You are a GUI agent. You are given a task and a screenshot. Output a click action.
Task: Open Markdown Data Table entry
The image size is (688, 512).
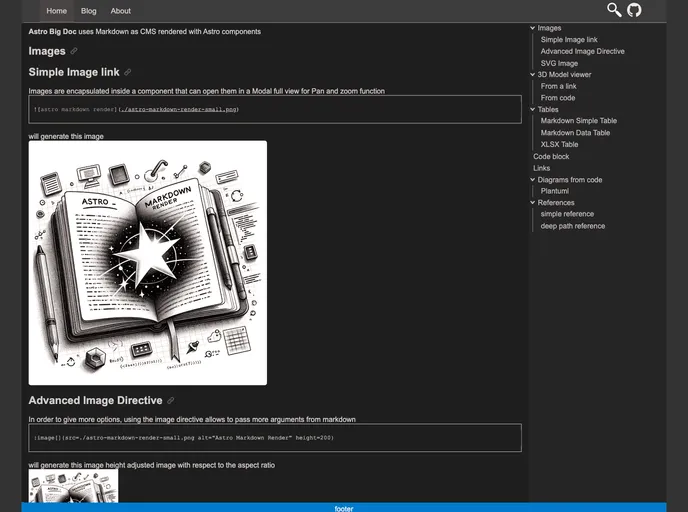click(x=575, y=132)
